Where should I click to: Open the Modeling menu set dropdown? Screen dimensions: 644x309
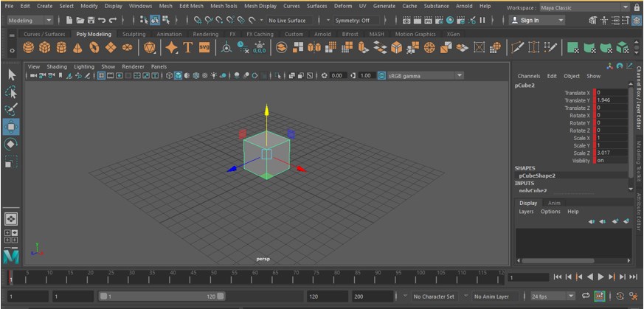point(29,21)
